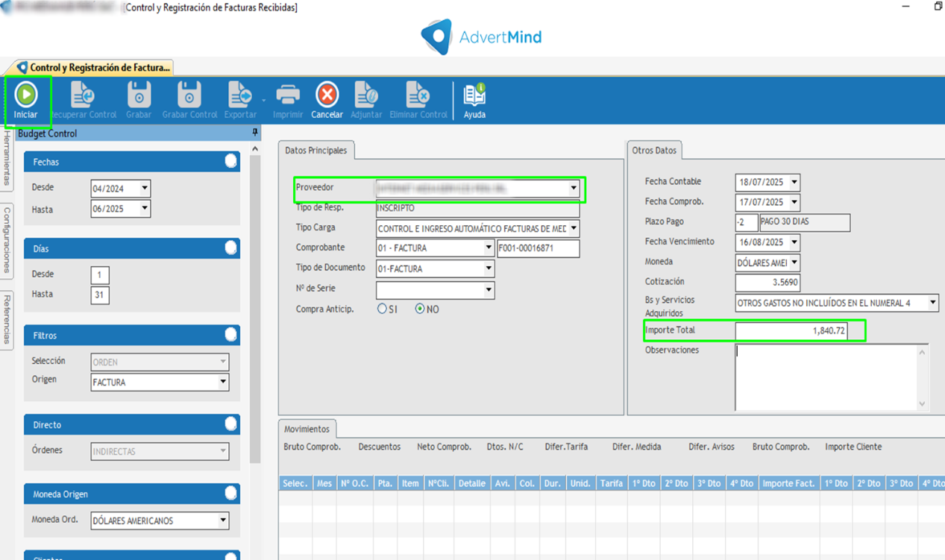The width and height of the screenshot is (945, 560).
Task: Click the Observaciones scrollbar down arrow
Action: (923, 403)
